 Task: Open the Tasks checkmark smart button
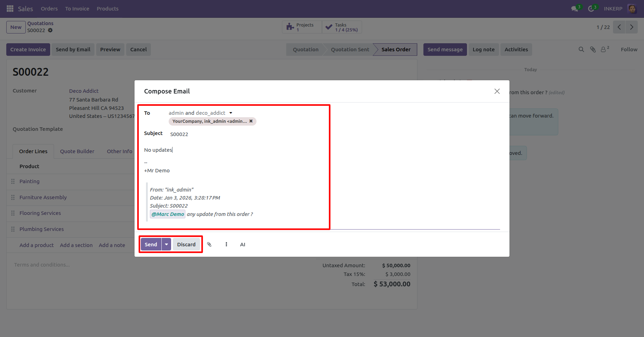[342, 27]
